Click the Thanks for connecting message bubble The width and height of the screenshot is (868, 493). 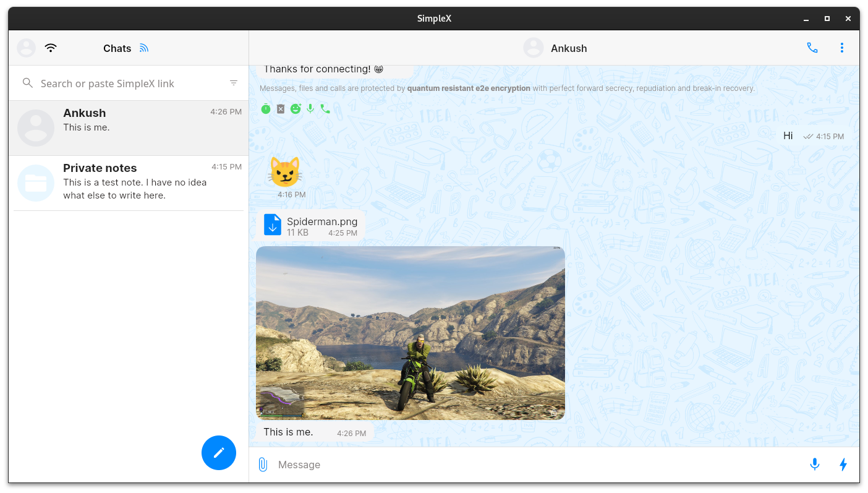point(323,69)
